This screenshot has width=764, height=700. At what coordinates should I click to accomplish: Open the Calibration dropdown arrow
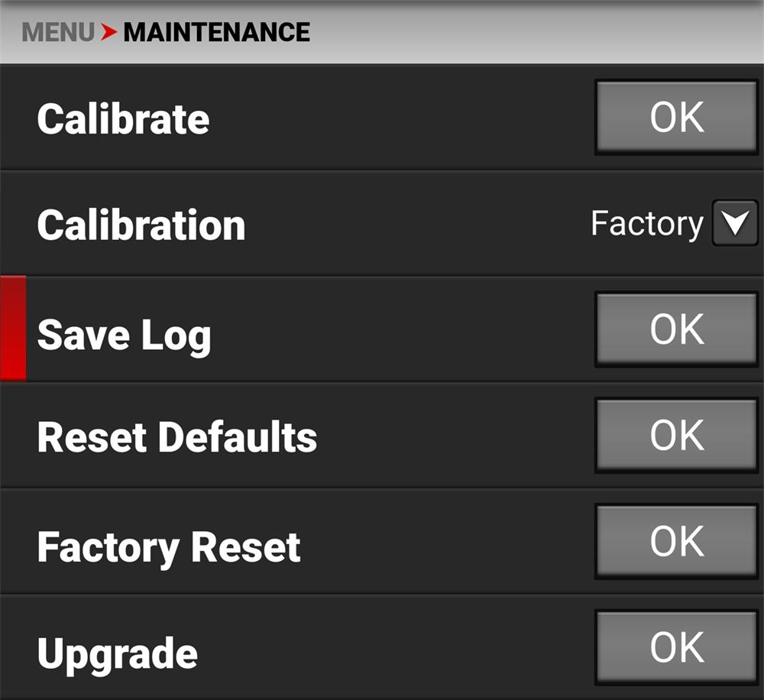point(734,224)
